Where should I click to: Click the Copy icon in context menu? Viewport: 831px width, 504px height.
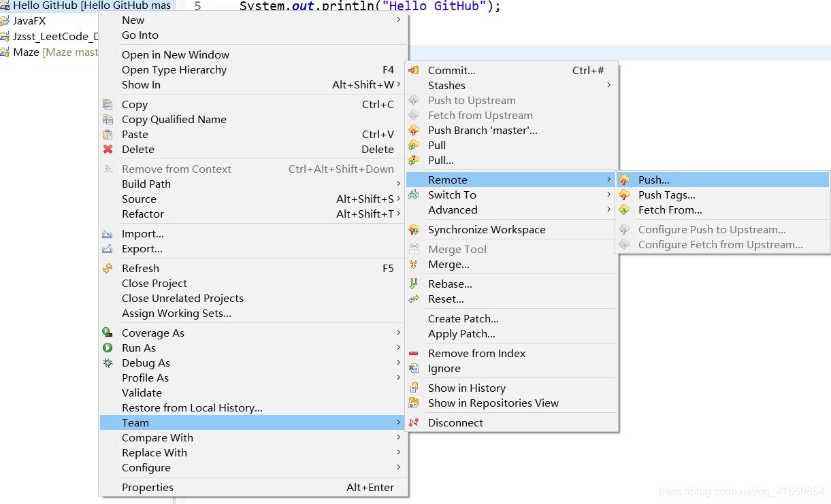108,104
